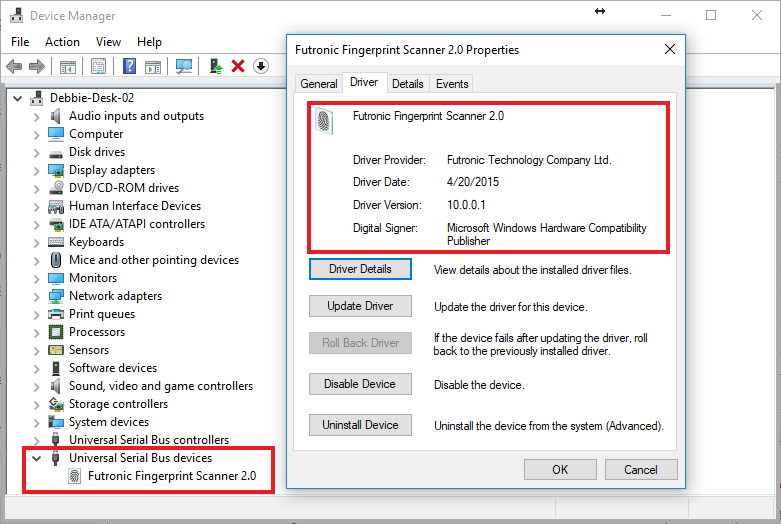The width and height of the screenshot is (781, 524).
Task: Collapse the Universal Serial Bus devices category
Action: tap(36, 458)
